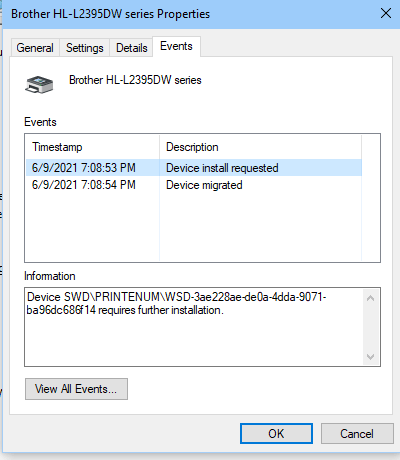
Task: Select the Device install requested event
Action: [194, 168]
